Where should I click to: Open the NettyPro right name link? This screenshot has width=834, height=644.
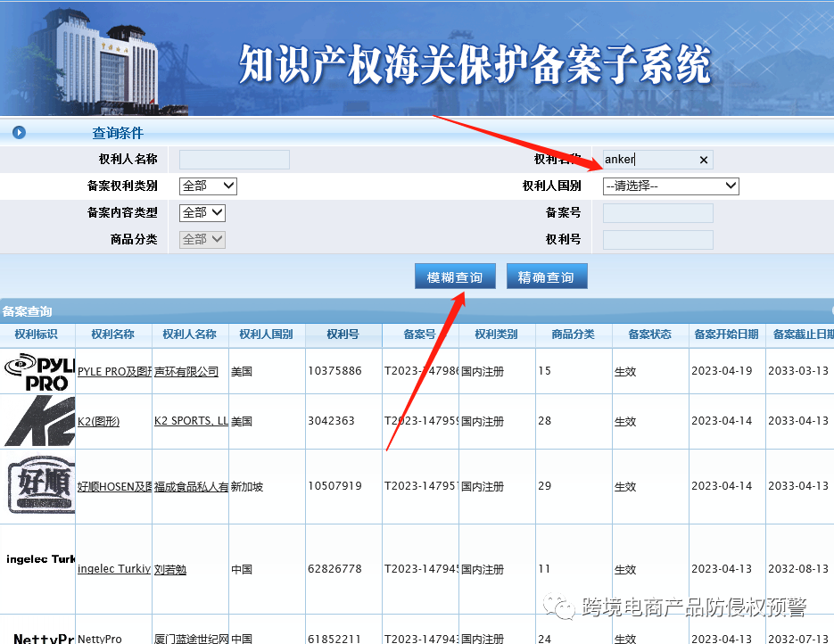tap(100, 639)
